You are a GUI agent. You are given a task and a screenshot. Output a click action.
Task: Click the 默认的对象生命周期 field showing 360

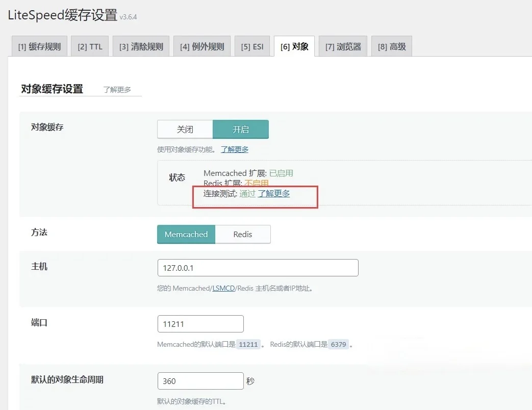[200, 381]
